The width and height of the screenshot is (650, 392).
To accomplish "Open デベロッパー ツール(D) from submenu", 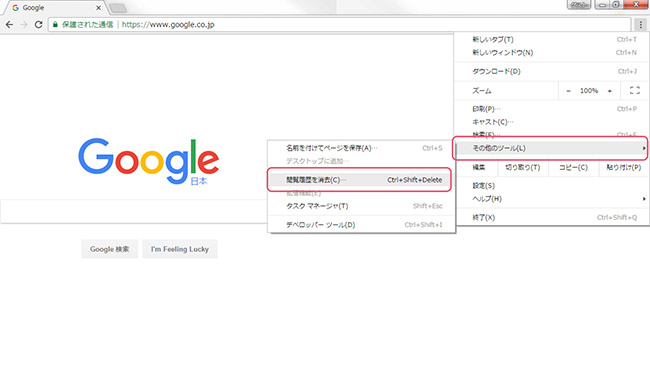I will tap(361, 225).
